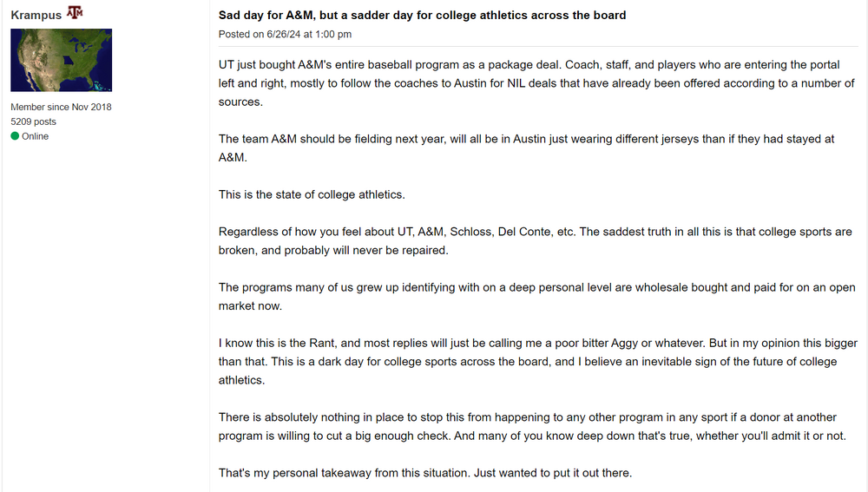
Task: Open Krampus's user profile
Action: [36, 16]
